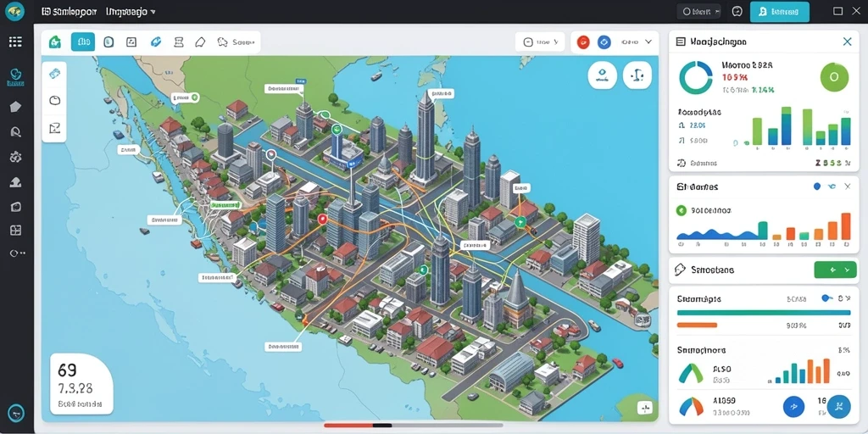Viewport: 868px width, 434px height.
Task: Click the layers ruler tool on map
Action: coord(54,74)
